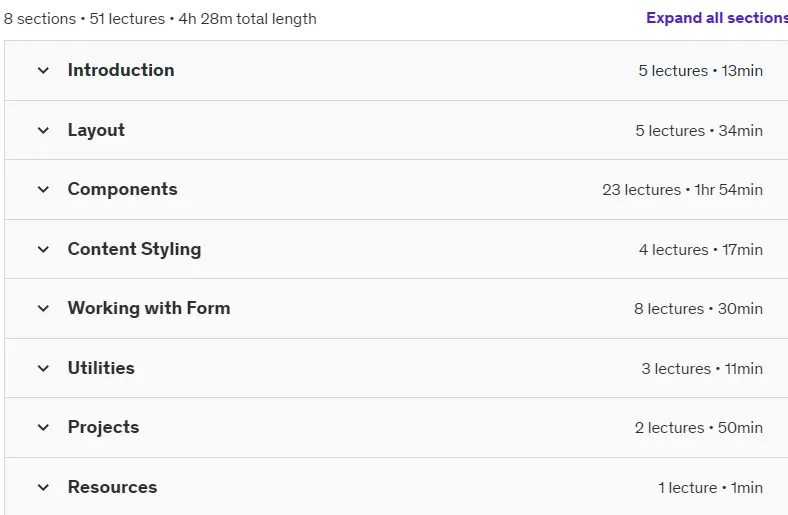Click Expand all sections link
Screen dimensions: 788x515
click(x=717, y=18)
